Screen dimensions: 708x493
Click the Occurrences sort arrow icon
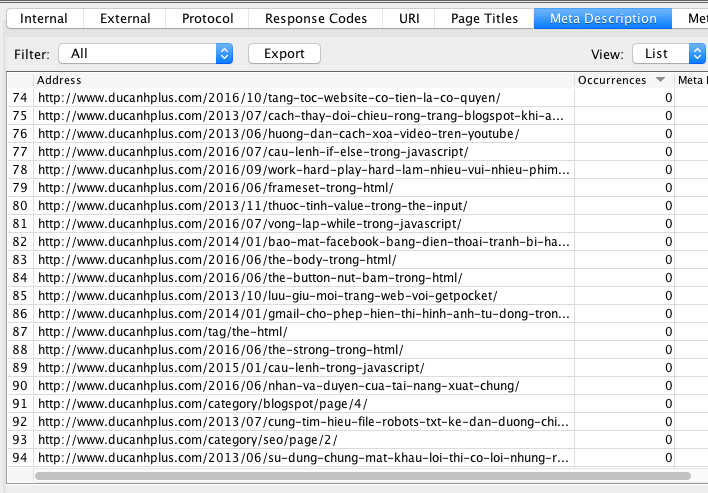(660, 80)
